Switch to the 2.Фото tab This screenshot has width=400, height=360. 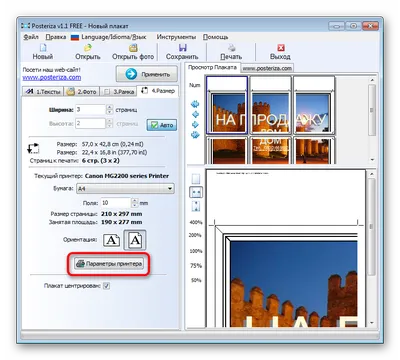[82, 91]
